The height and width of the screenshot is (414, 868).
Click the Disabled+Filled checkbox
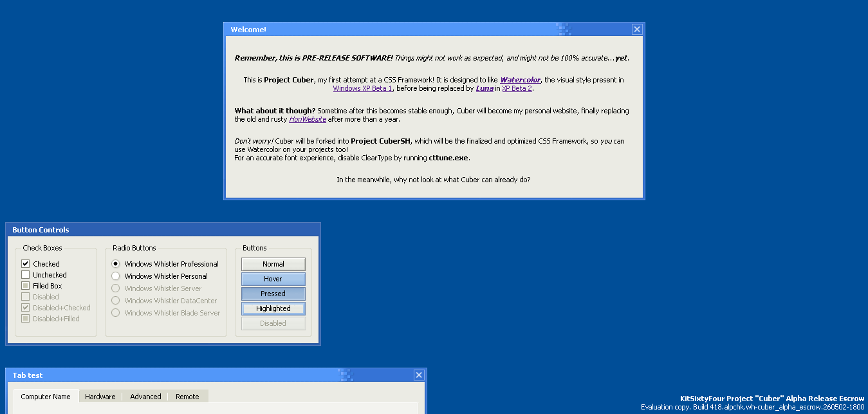[x=26, y=319]
